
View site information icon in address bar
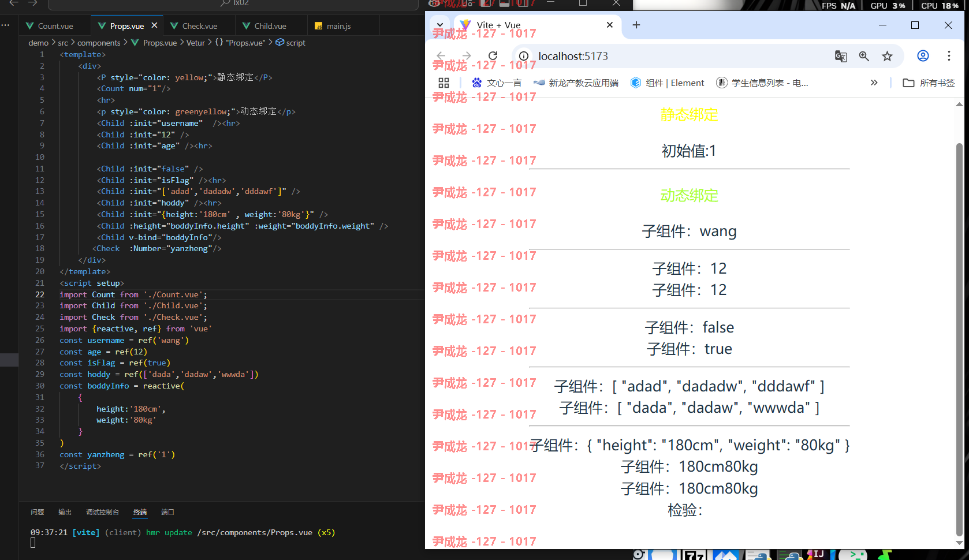(523, 56)
